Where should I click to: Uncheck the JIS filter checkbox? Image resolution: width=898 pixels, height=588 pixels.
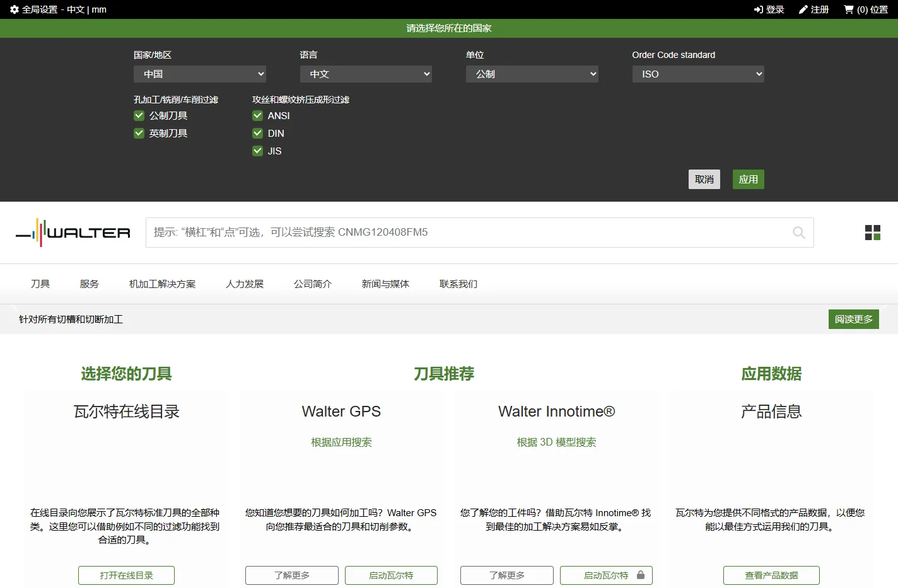[257, 151]
